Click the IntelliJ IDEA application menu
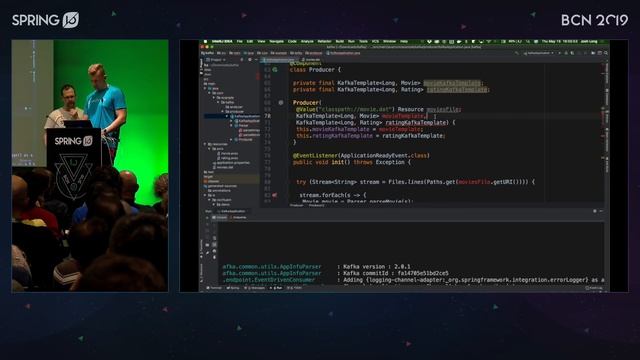 (x=222, y=42)
